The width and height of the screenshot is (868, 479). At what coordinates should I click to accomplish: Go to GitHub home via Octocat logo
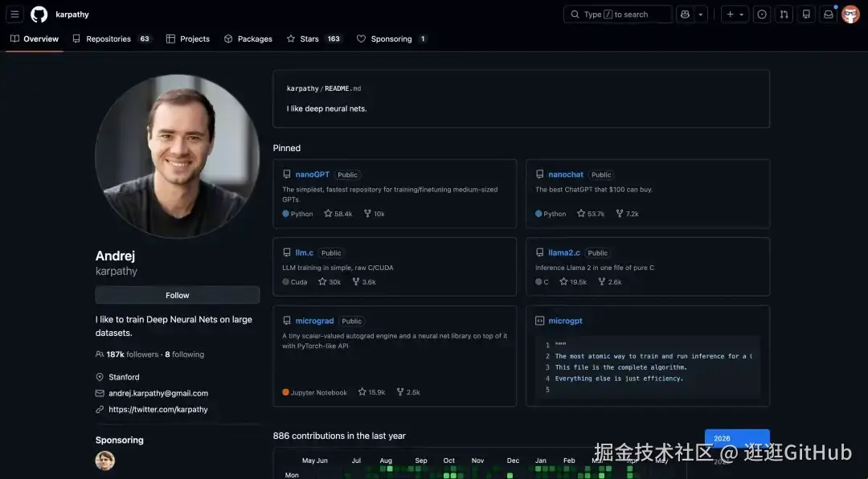coord(39,14)
